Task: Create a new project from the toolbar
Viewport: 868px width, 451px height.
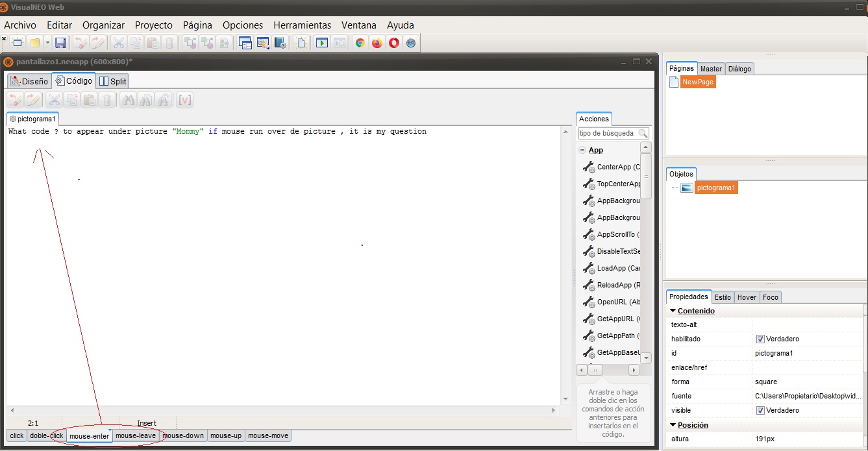Action: click(18, 43)
